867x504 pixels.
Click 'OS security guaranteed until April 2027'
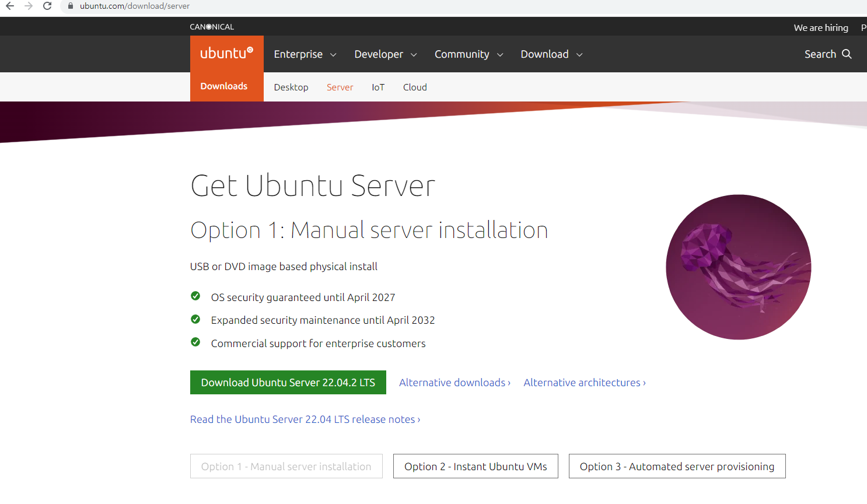303,297
